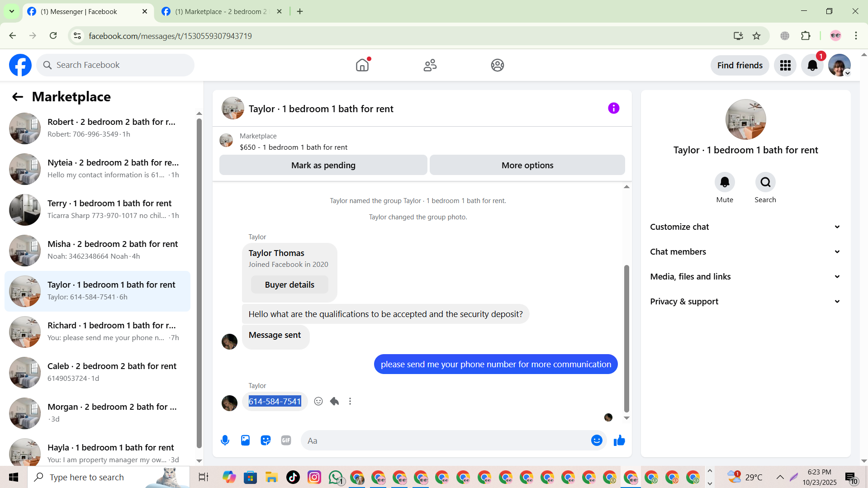Open Nyteia 2 bedroom 2 bath conversation
868x488 pixels.
[x=97, y=169]
